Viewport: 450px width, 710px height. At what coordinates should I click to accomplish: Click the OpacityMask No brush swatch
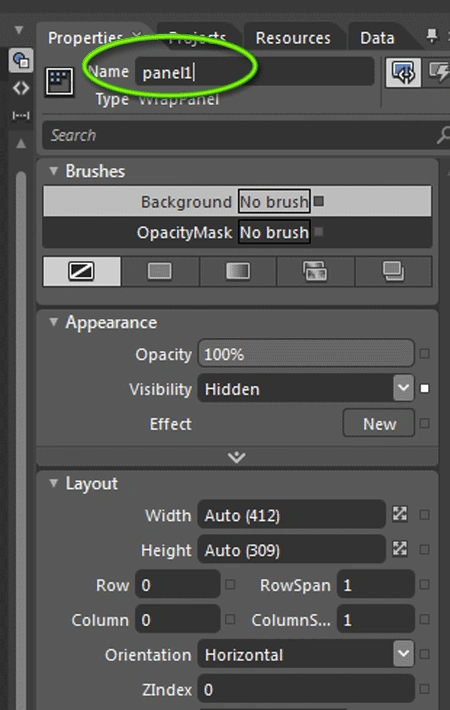274,232
